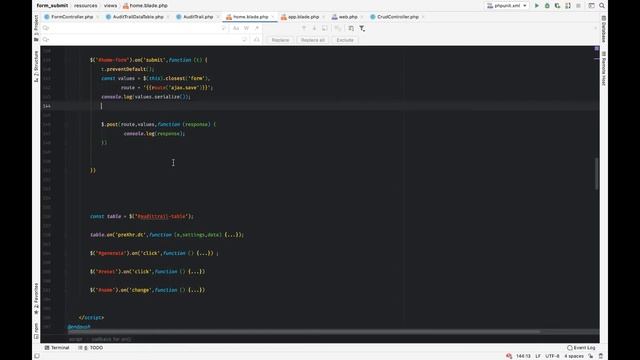Open the search filter funnel icon
This screenshot has width=640, height=360.
[362, 28]
